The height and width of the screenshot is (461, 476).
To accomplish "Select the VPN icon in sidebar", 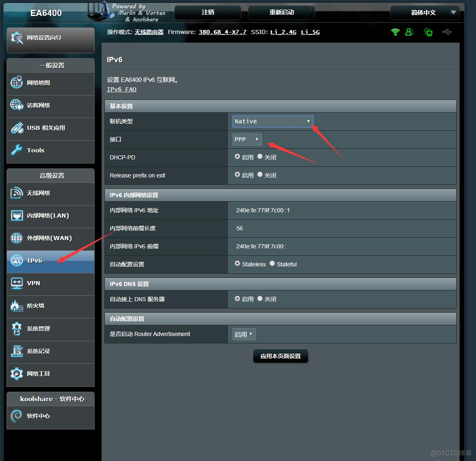I will tap(16, 283).
